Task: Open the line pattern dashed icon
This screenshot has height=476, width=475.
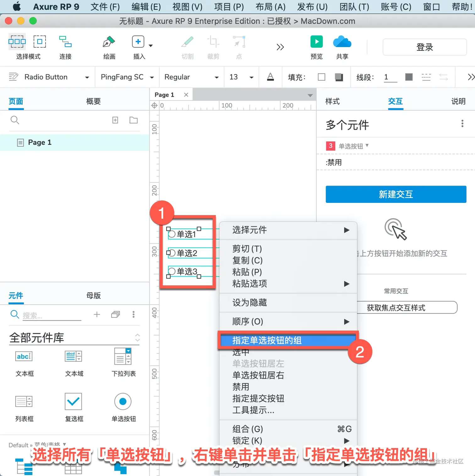Action: click(x=426, y=77)
